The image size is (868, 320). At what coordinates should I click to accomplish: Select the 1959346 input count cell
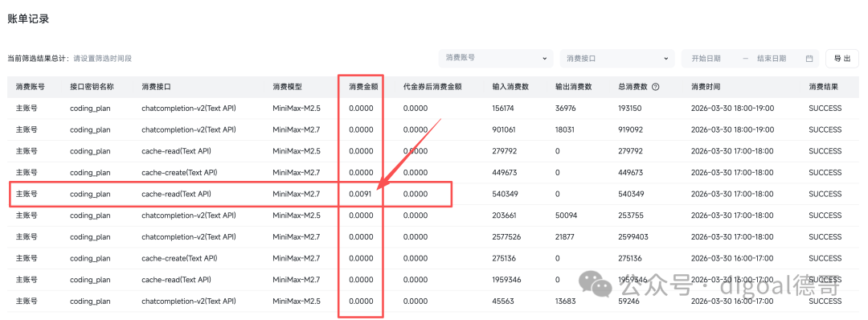click(x=506, y=280)
